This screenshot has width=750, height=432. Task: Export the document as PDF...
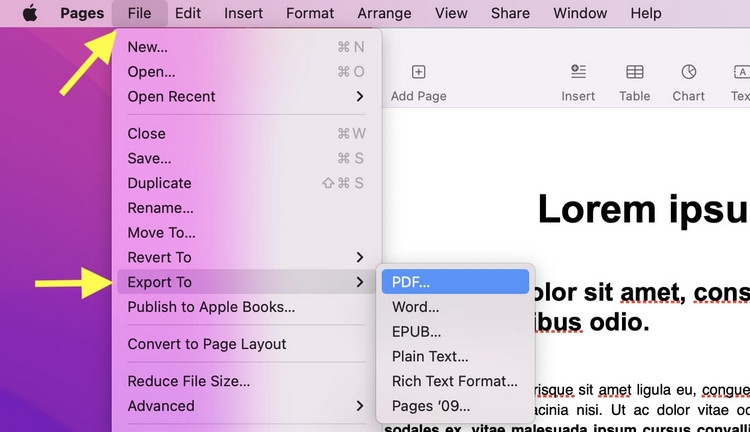(x=455, y=282)
